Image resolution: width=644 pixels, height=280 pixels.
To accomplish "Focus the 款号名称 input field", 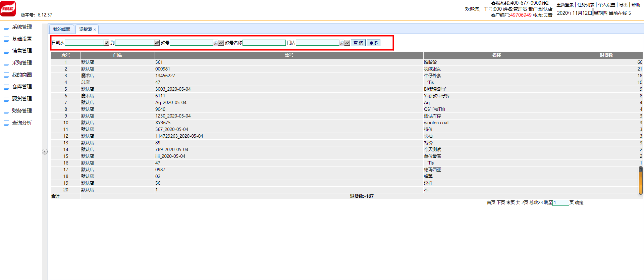I will (264, 43).
